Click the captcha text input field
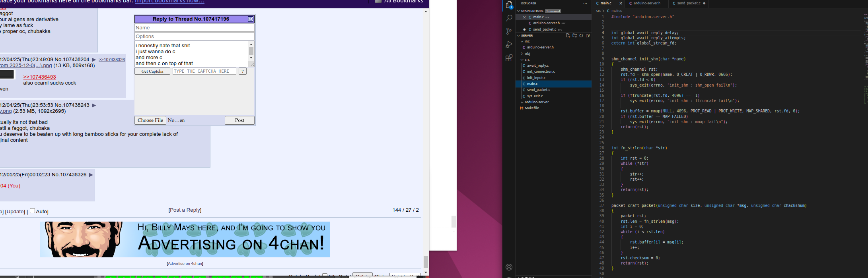Image resolution: width=868 pixels, height=278 pixels. click(204, 71)
